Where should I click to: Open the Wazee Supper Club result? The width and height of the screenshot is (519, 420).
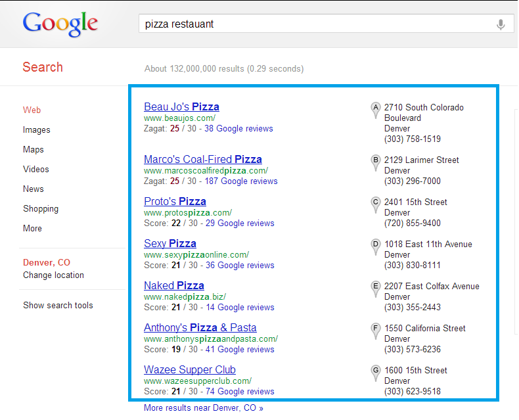190,369
